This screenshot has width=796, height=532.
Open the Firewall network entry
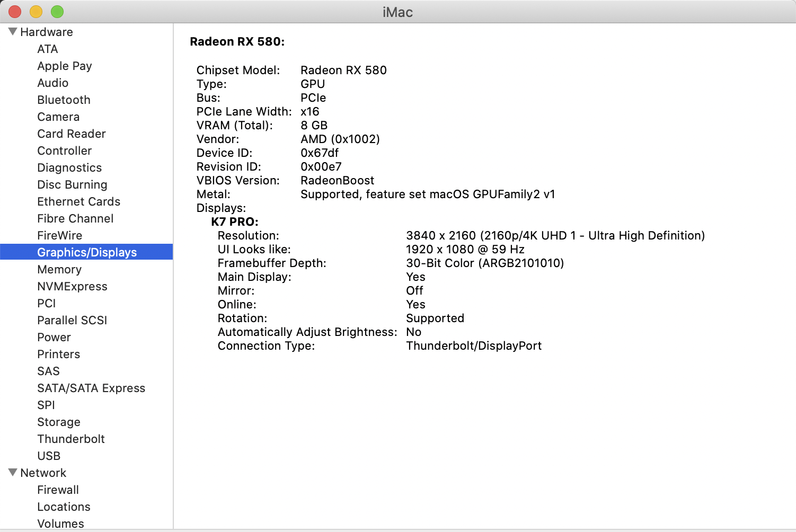tap(58, 490)
